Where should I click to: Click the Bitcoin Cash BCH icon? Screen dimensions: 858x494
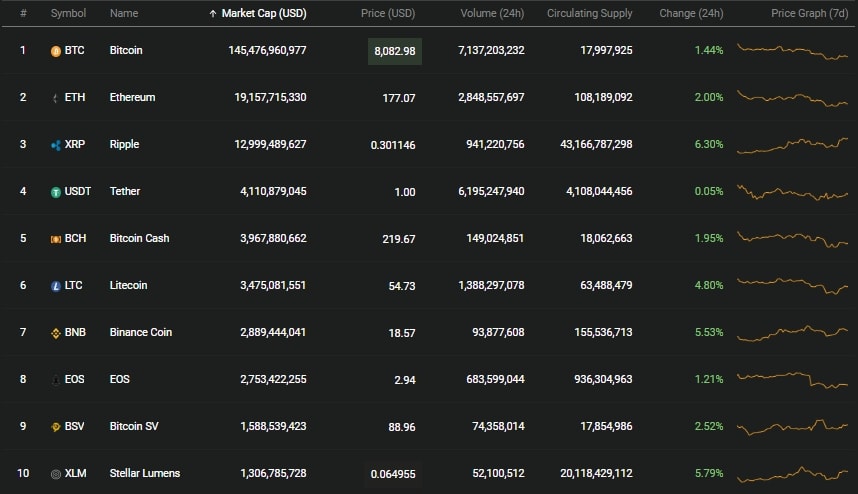coord(56,240)
